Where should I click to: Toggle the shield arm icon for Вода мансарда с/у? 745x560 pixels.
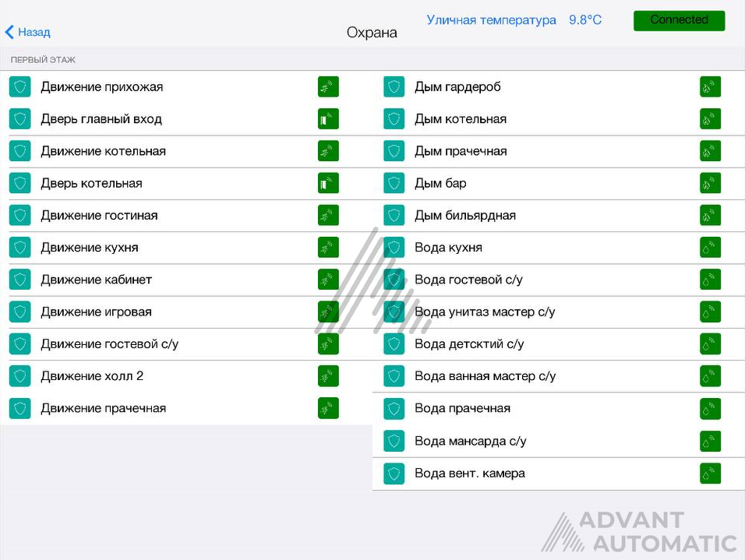pyautogui.click(x=394, y=441)
